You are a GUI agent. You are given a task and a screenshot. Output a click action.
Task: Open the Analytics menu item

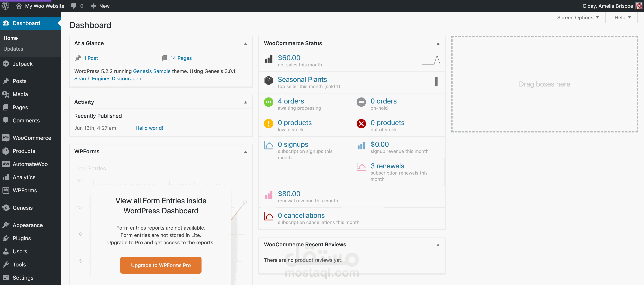click(x=30, y=177)
